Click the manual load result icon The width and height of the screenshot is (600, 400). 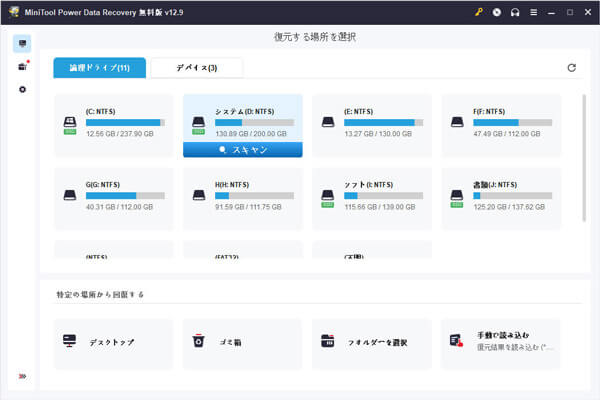coord(456,340)
